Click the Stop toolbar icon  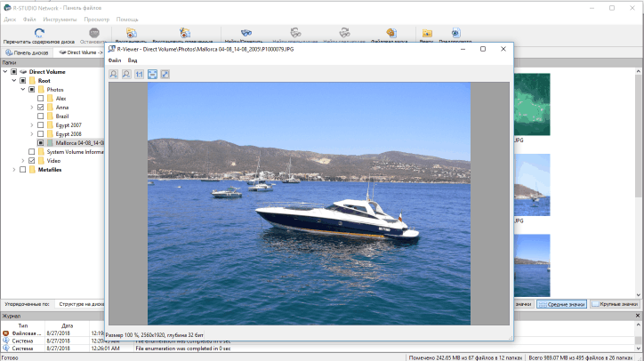click(94, 33)
